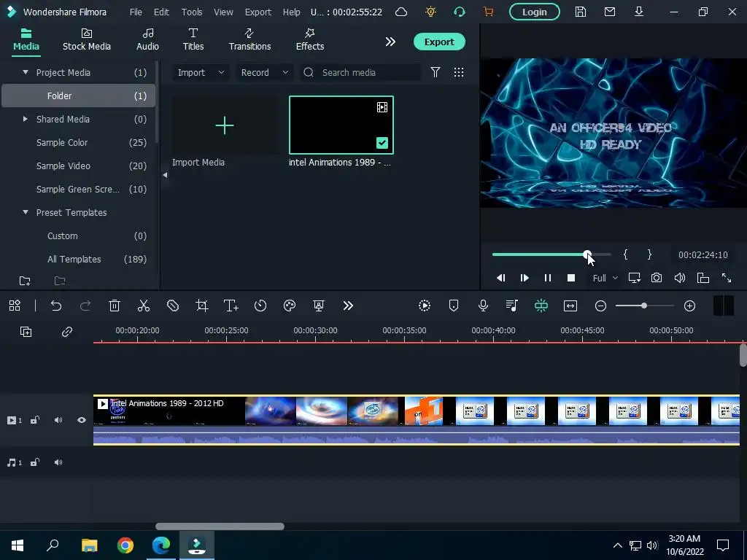
Task: Expand more timeline tools chevron
Action: [x=348, y=306]
